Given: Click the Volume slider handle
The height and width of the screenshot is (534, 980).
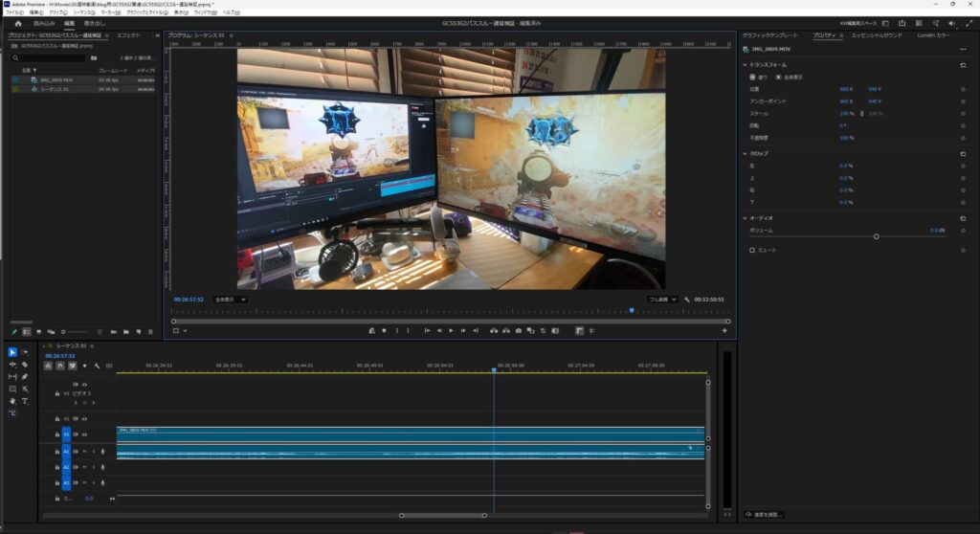Looking at the screenshot, I should [x=876, y=236].
